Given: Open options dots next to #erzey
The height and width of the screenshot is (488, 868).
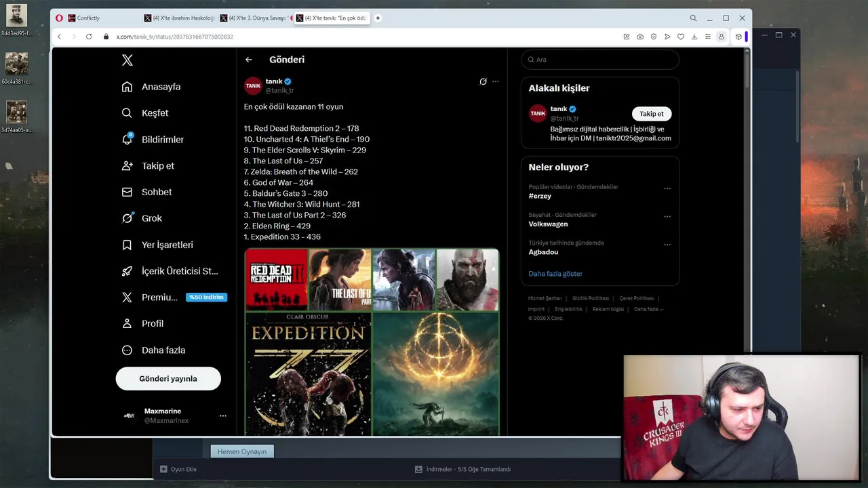Looking at the screenshot, I should click(x=667, y=188).
